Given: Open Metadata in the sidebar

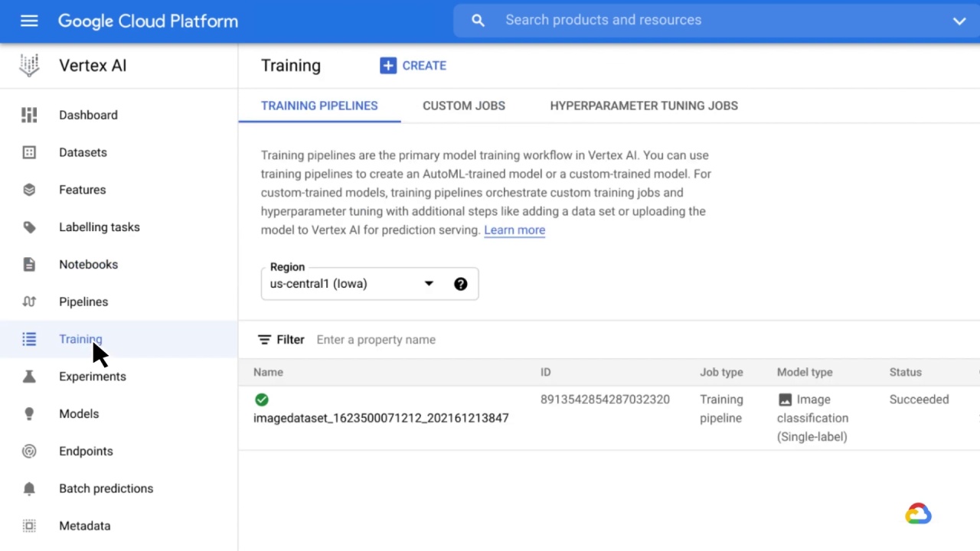Looking at the screenshot, I should pos(119,526).
